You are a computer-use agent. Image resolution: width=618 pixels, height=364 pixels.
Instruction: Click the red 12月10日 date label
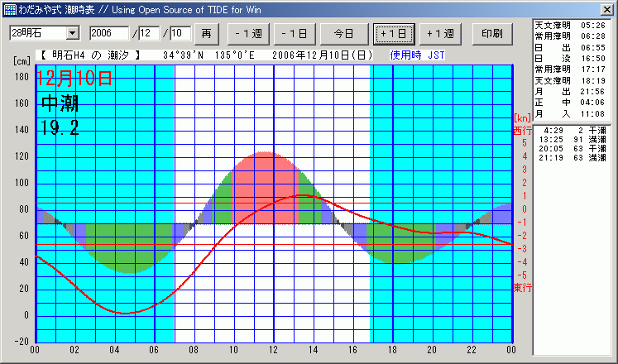[x=74, y=80]
